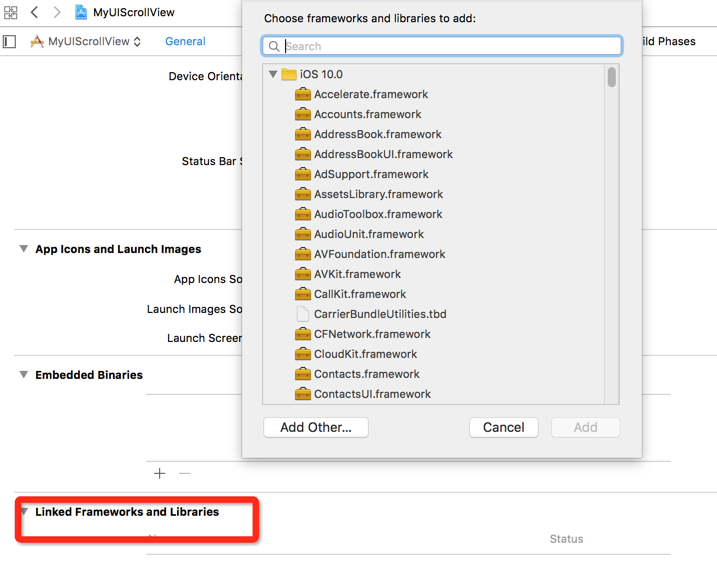Image resolution: width=717 pixels, height=565 pixels.
Task: Switch to the Build Phases tab
Action: [669, 41]
